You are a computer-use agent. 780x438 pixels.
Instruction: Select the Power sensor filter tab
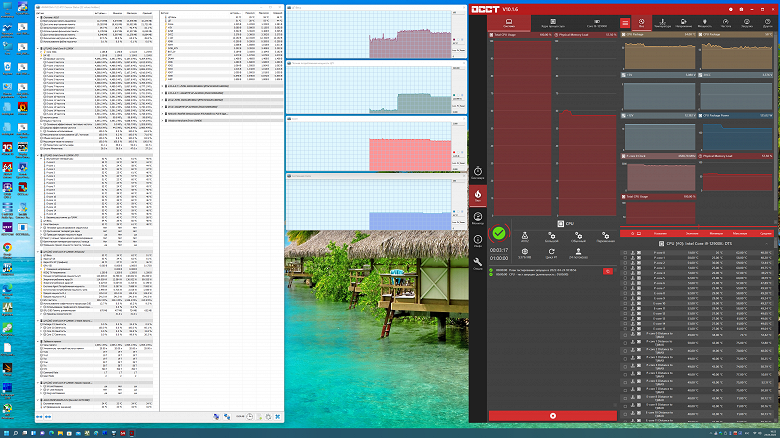point(704,23)
